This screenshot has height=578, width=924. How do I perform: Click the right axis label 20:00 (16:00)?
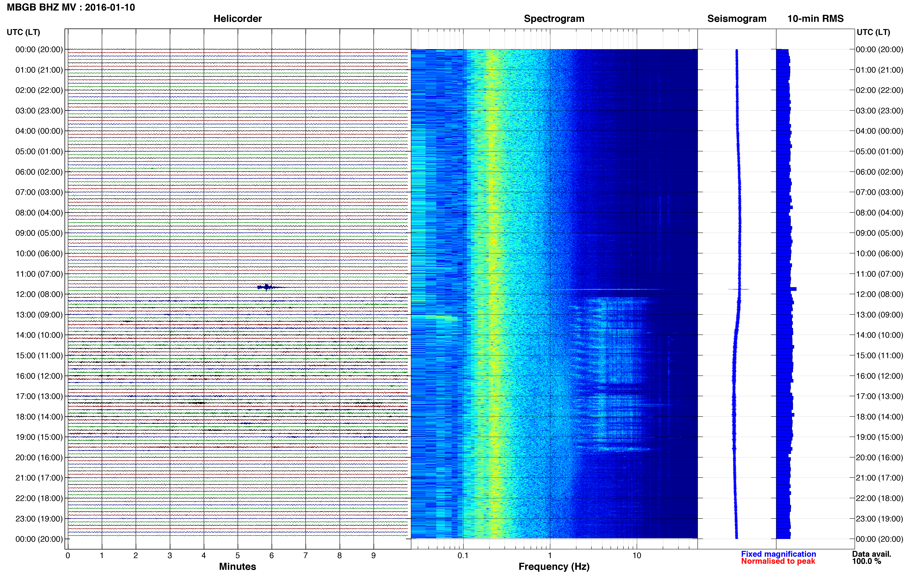[879, 457]
